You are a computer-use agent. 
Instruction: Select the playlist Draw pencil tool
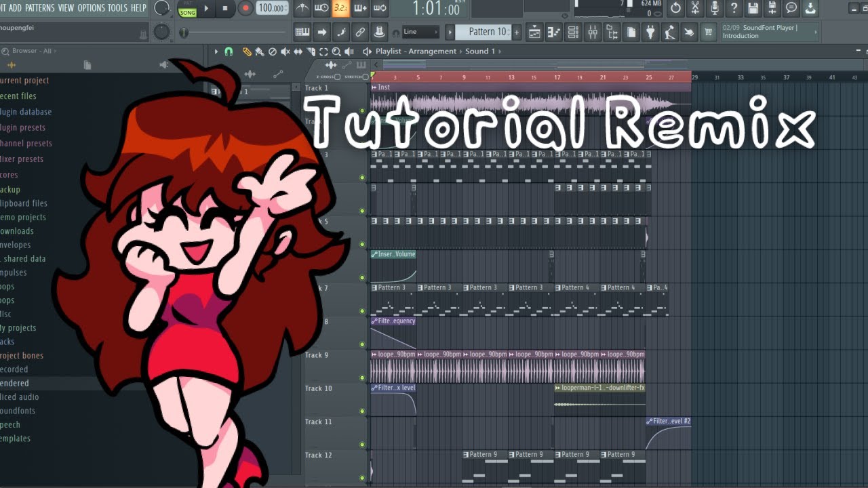click(247, 52)
